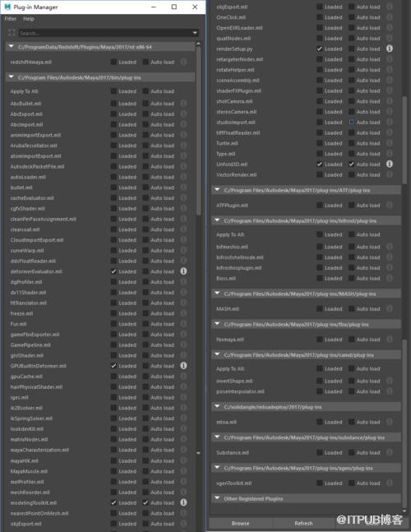Click info icon for Substance.mll

pyautogui.click(x=390, y=452)
